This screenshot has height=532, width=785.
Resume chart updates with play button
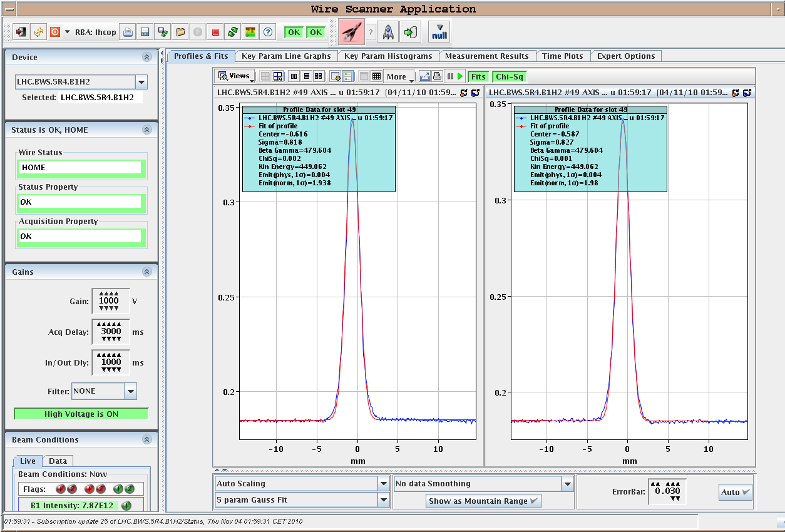tap(460, 76)
